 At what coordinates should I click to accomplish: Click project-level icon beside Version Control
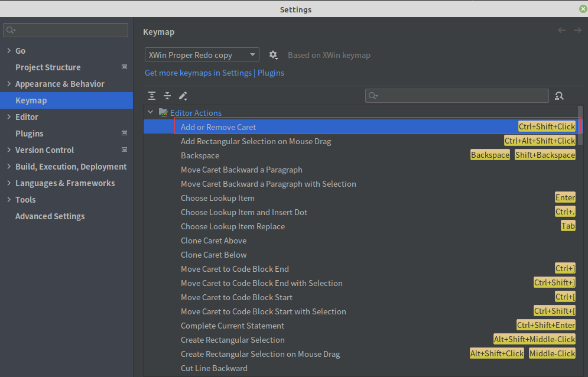tap(125, 149)
